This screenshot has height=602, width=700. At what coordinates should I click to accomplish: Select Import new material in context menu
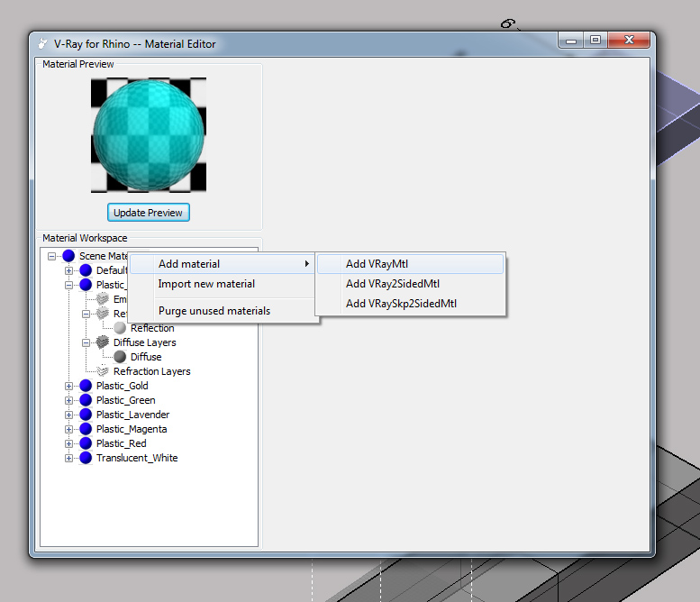222,284
